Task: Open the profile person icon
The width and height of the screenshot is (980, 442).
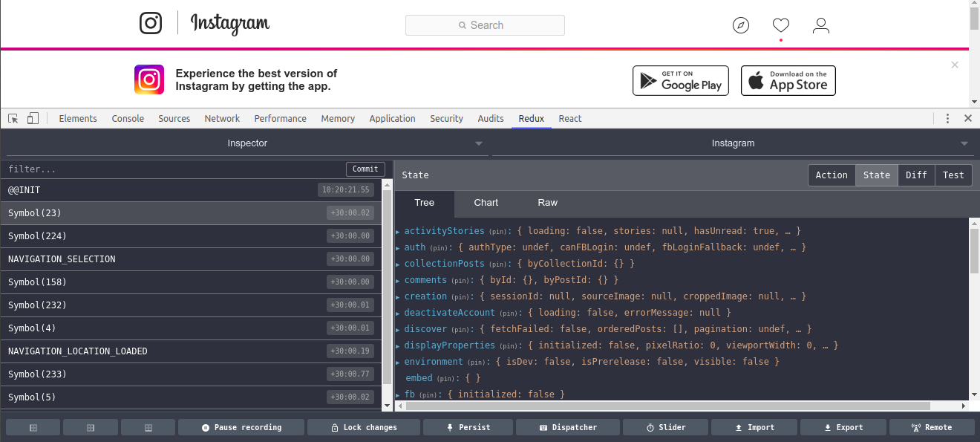Action: pos(820,26)
